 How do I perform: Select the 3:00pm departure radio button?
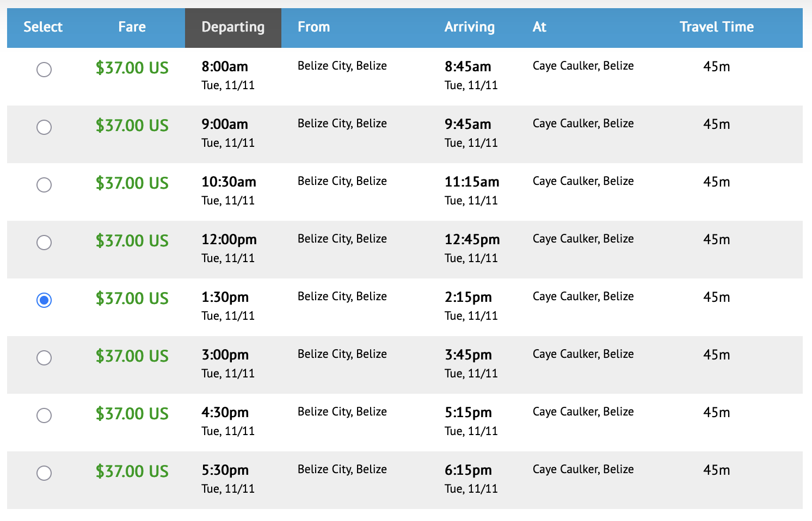[44, 358]
